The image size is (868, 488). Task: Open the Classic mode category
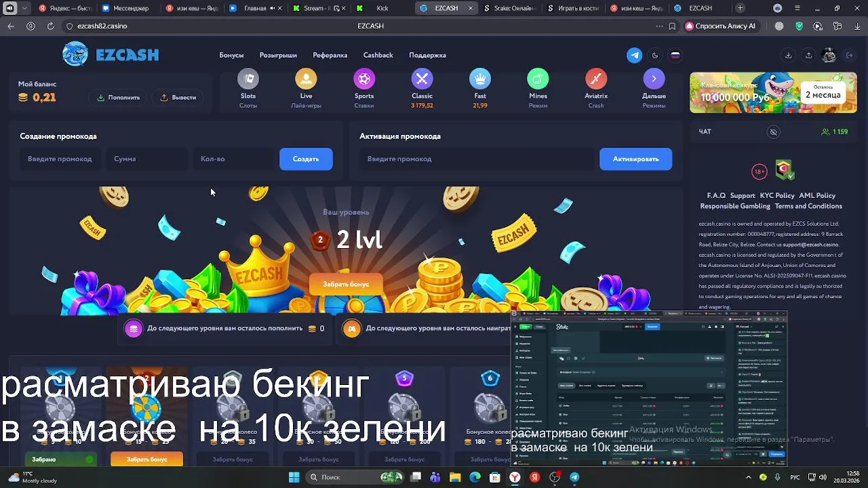pyautogui.click(x=422, y=89)
